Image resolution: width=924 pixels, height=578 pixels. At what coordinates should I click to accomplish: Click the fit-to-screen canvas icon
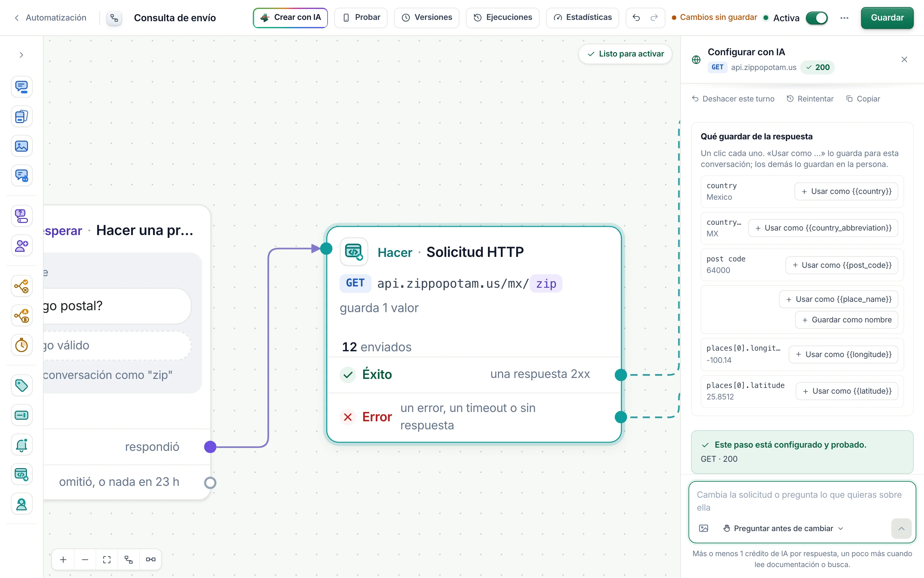107,560
